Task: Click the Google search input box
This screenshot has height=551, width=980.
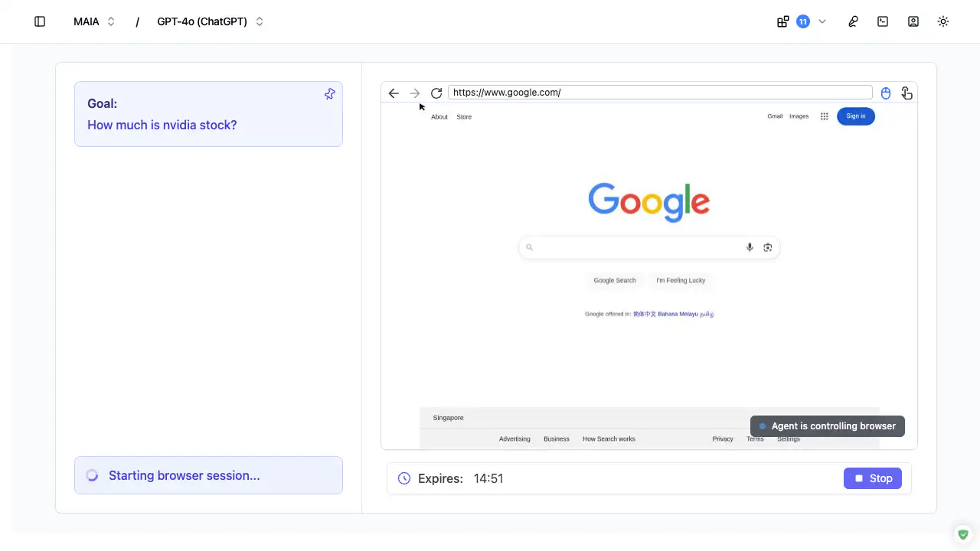Action: point(649,247)
